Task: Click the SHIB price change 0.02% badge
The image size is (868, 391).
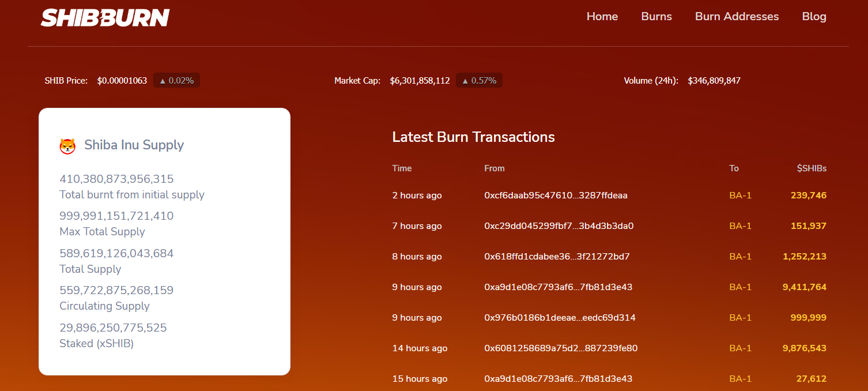Action: [x=176, y=81]
